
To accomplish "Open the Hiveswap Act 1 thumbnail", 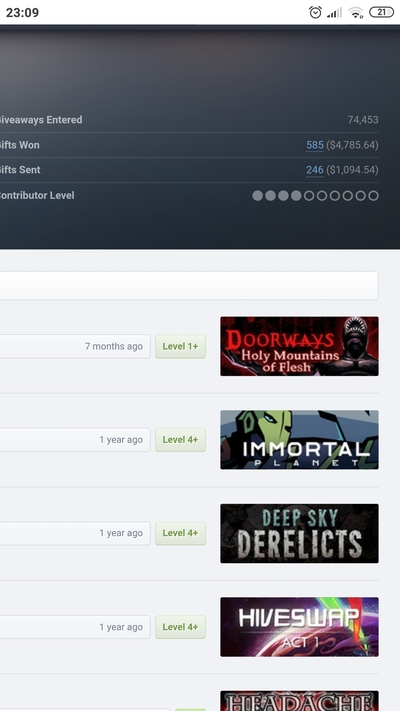I will click(299, 627).
